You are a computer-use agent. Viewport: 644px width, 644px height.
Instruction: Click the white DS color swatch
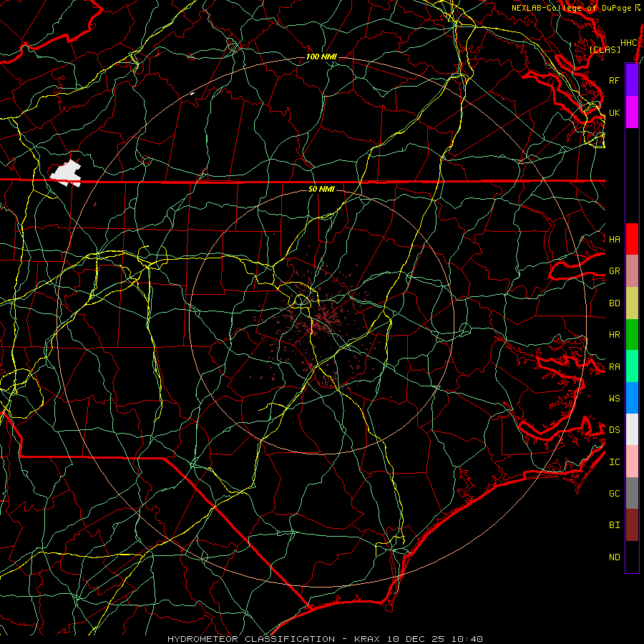tap(632, 429)
